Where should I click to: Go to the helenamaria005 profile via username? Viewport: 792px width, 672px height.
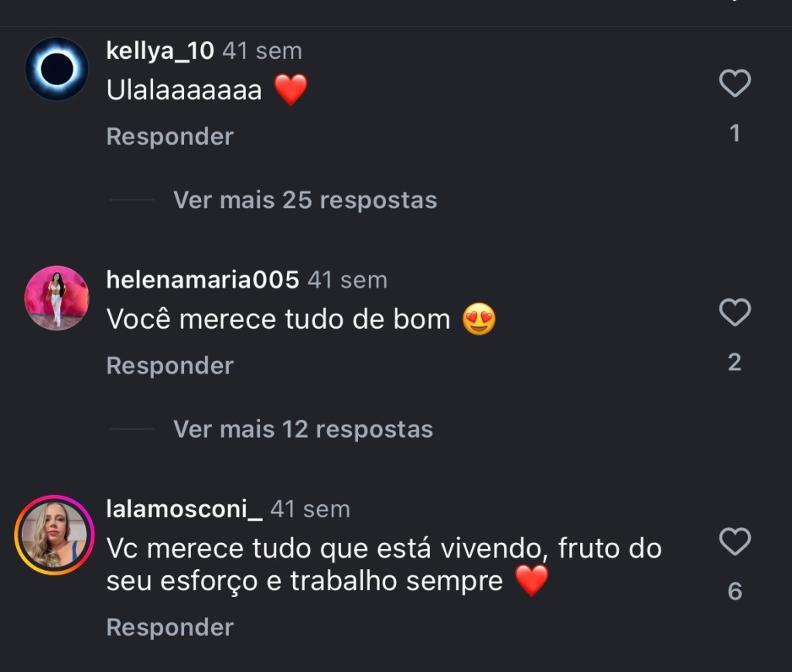(202, 280)
